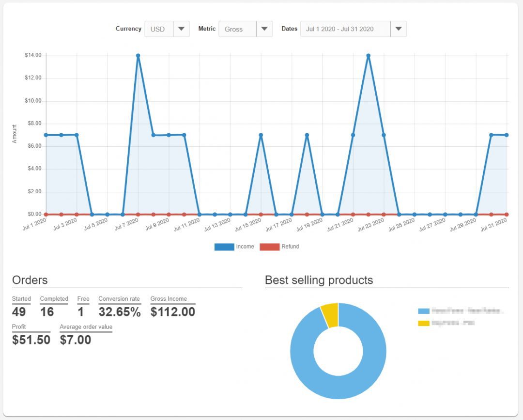Click the Best selling products heading
The width and height of the screenshot is (523, 420).
[319, 280]
